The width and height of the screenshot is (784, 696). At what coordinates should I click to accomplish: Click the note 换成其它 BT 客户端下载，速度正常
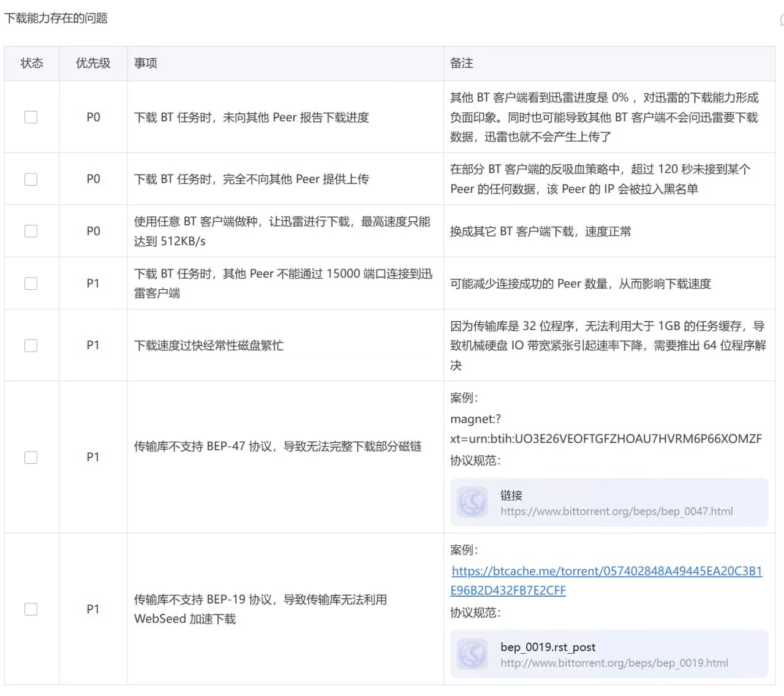coord(541,232)
